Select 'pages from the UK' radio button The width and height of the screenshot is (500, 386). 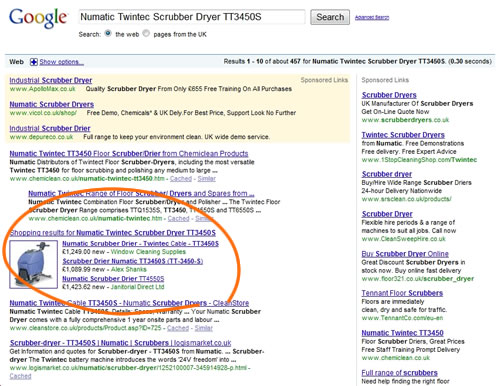point(146,33)
